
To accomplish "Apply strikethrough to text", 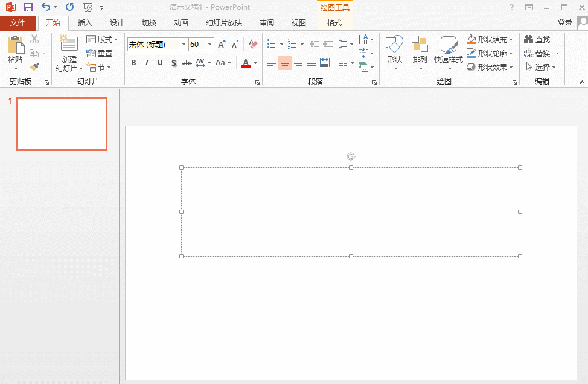I will click(x=187, y=63).
